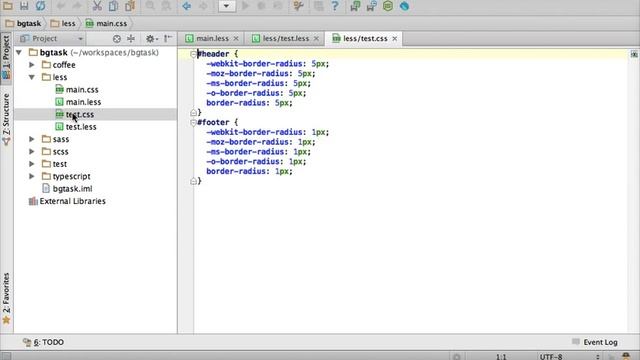This screenshot has height=360, width=640.
Task: Close the main.less tab
Action: (236, 38)
